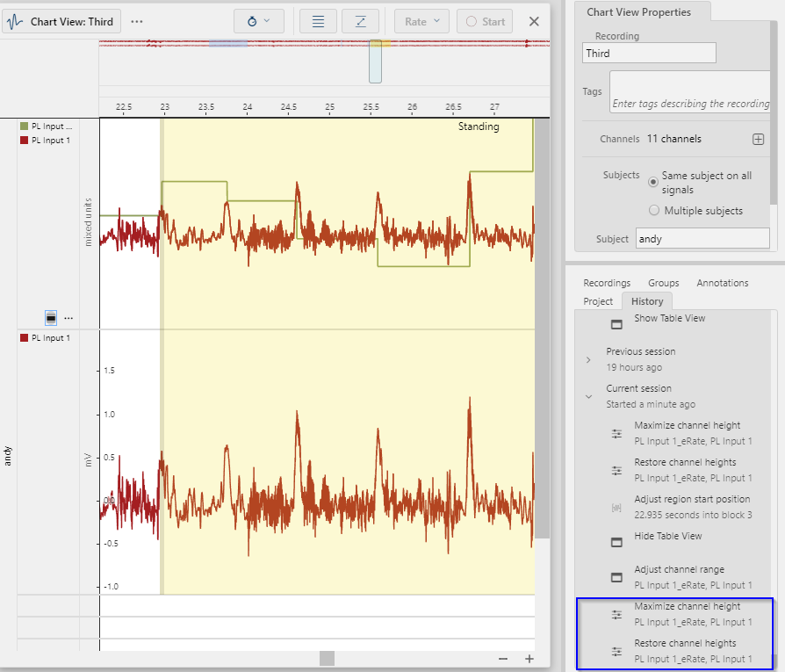This screenshot has width=785, height=672.
Task: Open the stopwatch timing dropdown in toolbar
Action: click(258, 21)
